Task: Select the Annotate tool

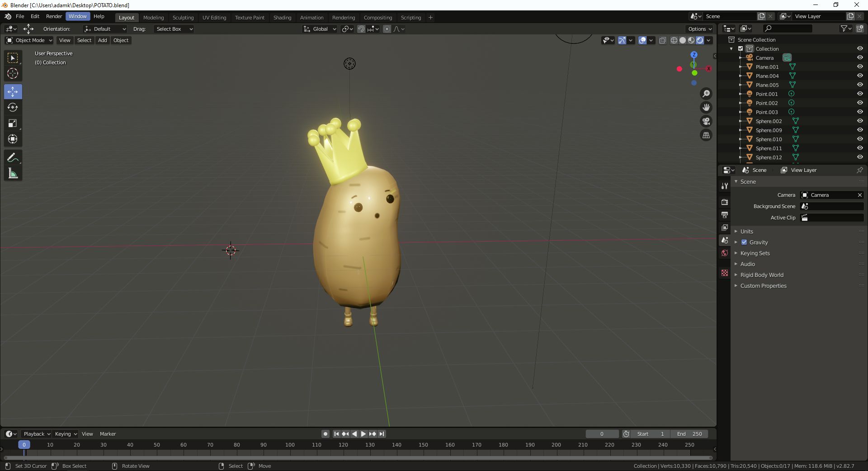Action: coord(13,157)
